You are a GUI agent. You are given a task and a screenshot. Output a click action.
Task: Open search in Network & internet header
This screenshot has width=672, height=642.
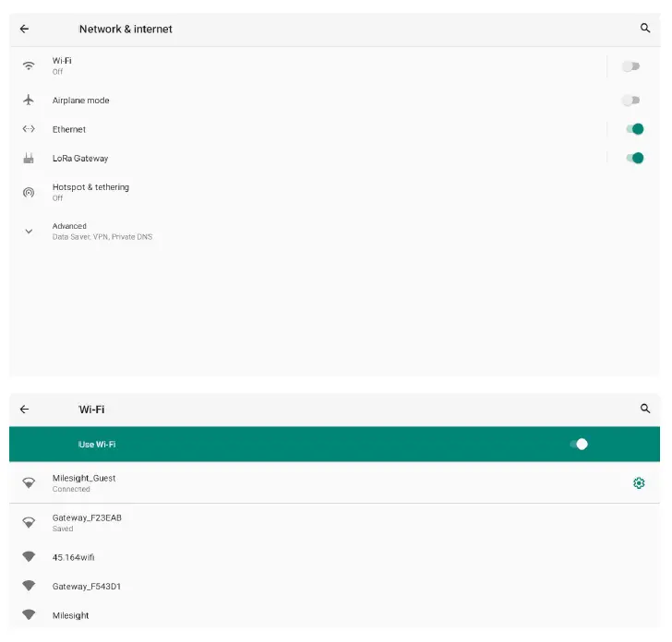[645, 29]
